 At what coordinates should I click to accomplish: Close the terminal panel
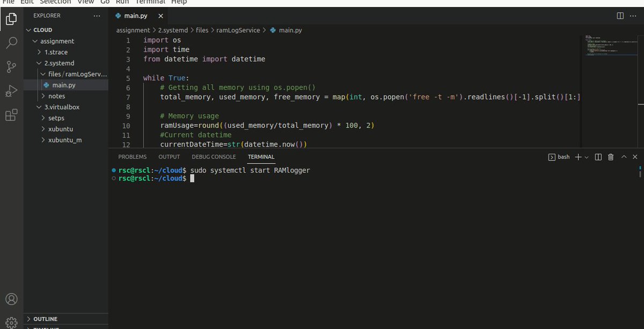click(x=635, y=157)
